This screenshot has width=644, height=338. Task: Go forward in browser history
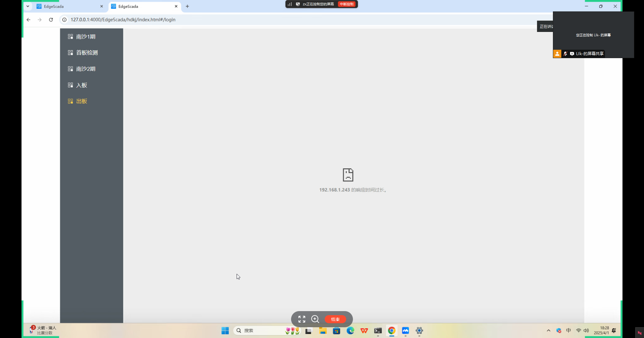click(40, 20)
